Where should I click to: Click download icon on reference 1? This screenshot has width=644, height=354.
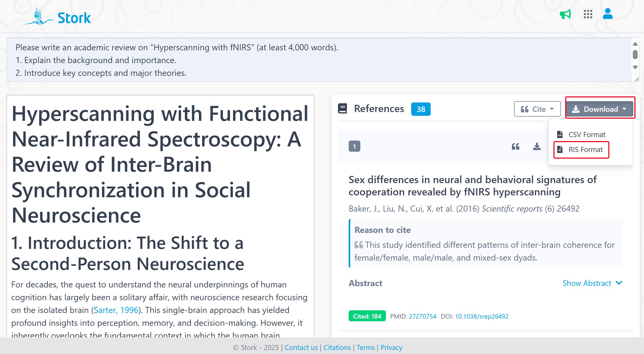[537, 146]
